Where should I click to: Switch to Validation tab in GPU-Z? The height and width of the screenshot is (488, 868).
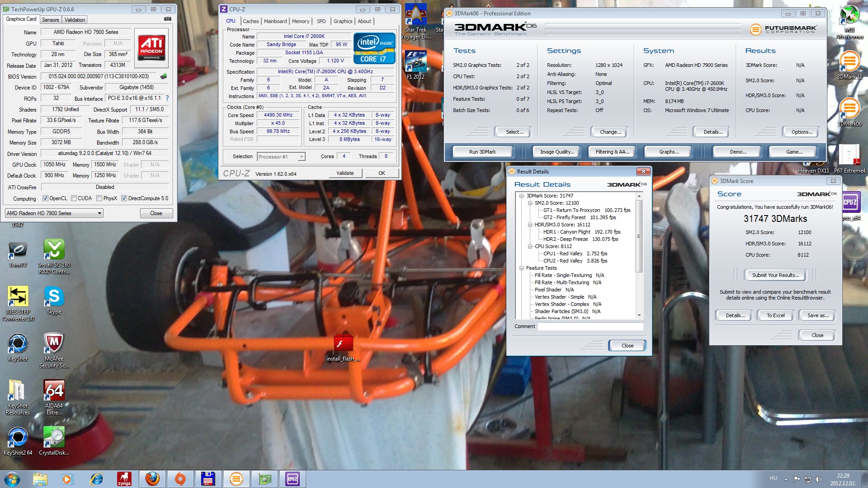75,20
